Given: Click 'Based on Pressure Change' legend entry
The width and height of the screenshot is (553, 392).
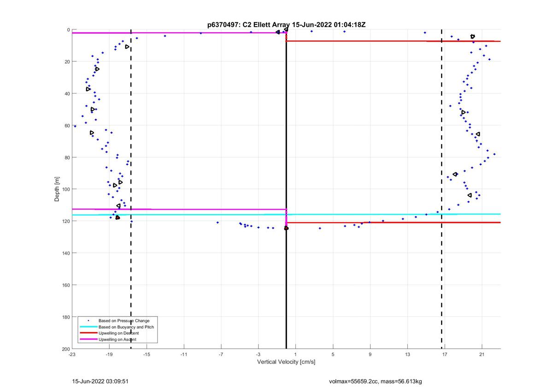Looking at the screenshot, I should (124, 321).
